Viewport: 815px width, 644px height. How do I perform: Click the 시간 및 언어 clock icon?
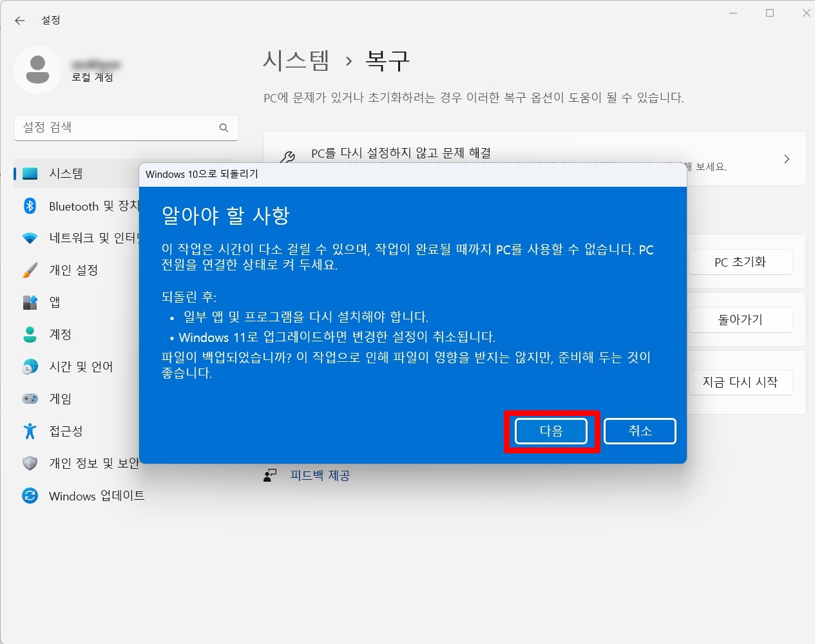point(30,367)
